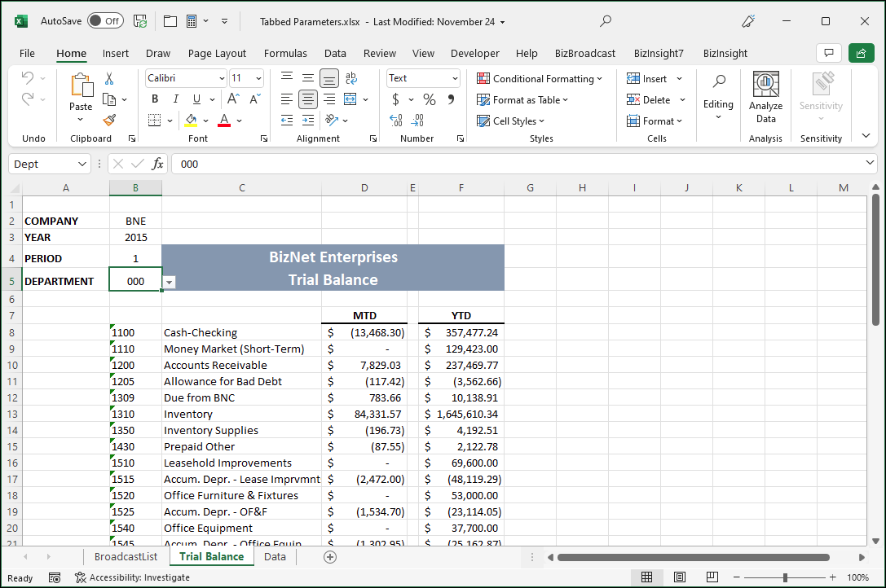Screen dimensions: 886x588
Task: Toggle Bold formatting
Action: 155,99
